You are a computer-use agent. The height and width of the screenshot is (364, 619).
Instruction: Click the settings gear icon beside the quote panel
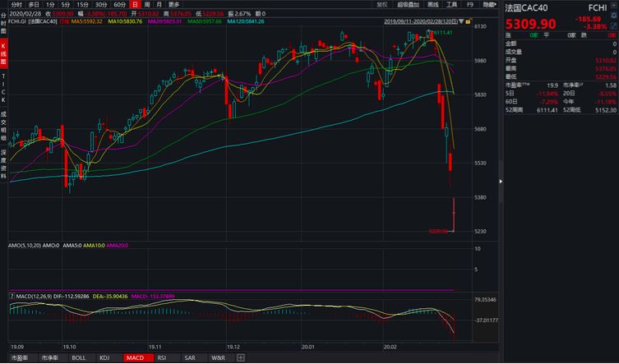point(615,16)
